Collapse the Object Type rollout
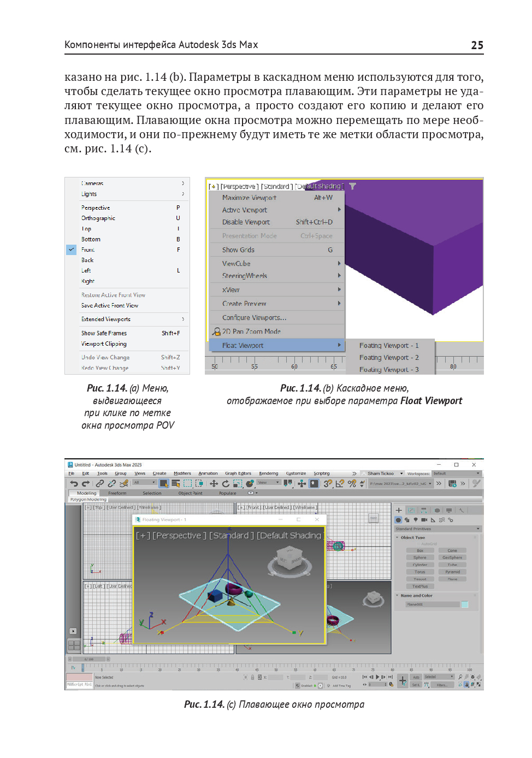This screenshot has width=532, height=758. (x=398, y=537)
